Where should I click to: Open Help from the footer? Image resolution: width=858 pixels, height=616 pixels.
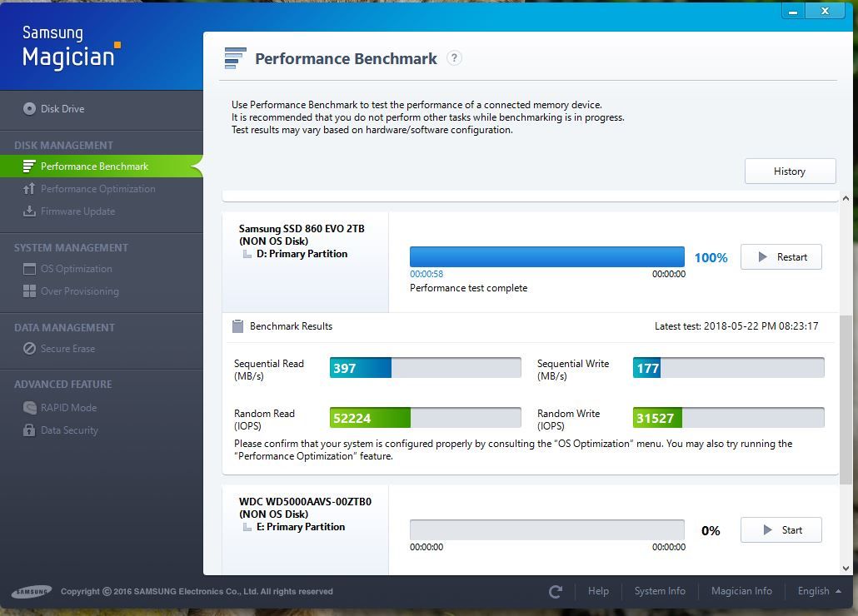point(598,591)
